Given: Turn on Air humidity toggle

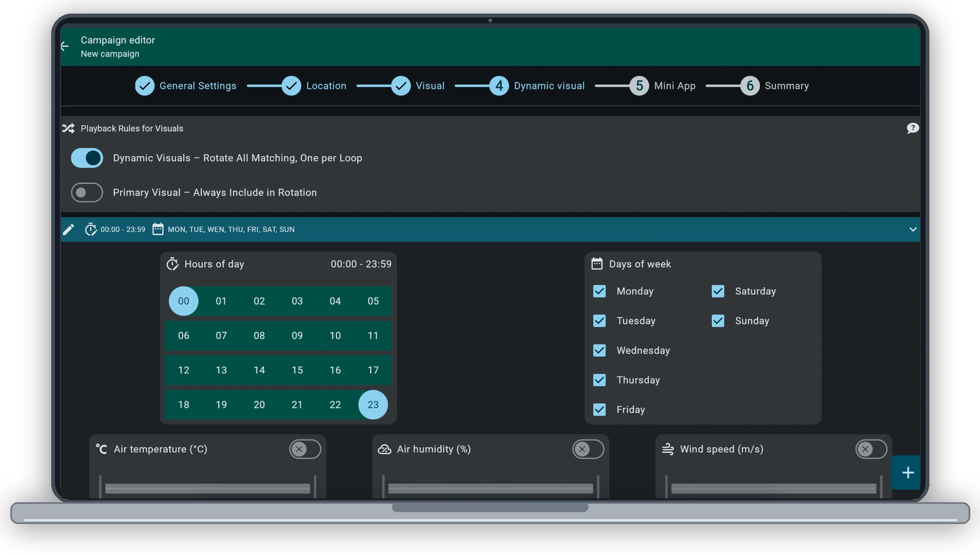Looking at the screenshot, I should 588,449.
